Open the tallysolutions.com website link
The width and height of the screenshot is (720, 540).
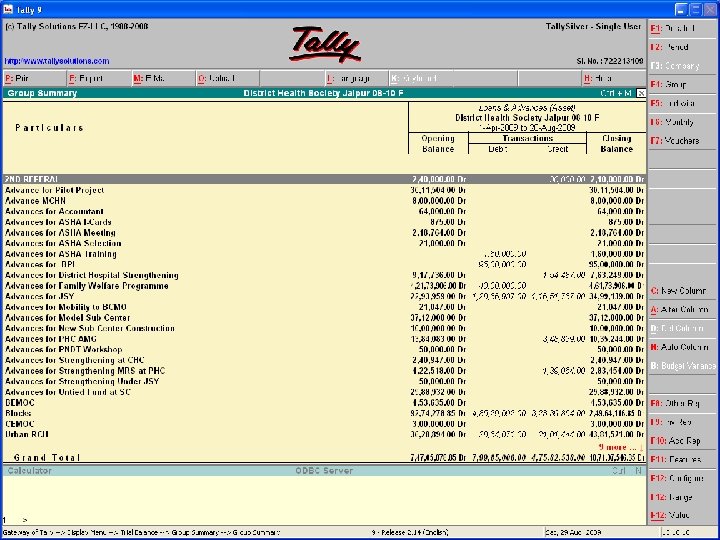click(x=57, y=61)
